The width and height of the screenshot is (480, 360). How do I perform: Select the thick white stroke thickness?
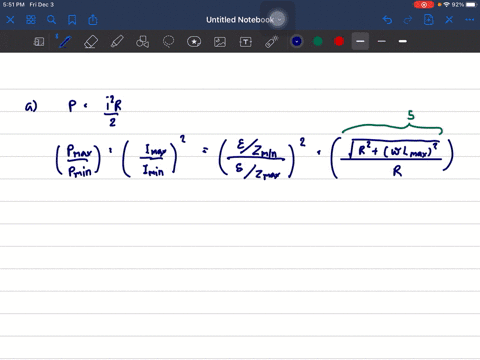[x=403, y=41]
